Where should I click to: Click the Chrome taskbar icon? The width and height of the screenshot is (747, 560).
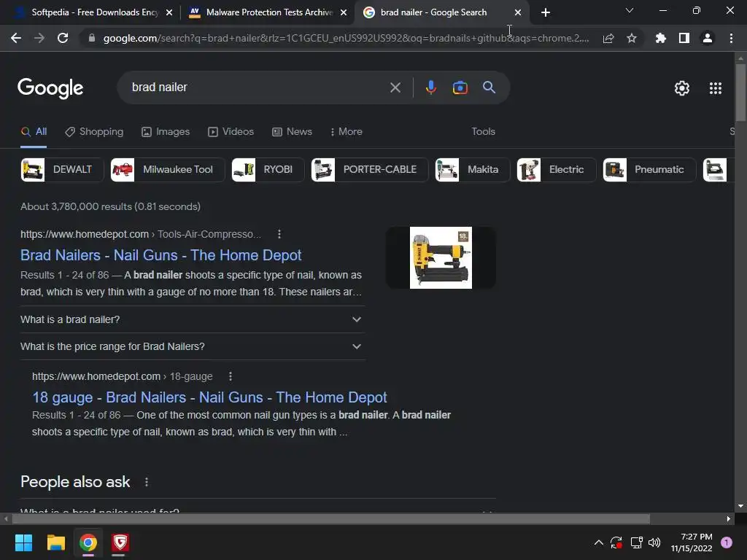click(x=88, y=542)
